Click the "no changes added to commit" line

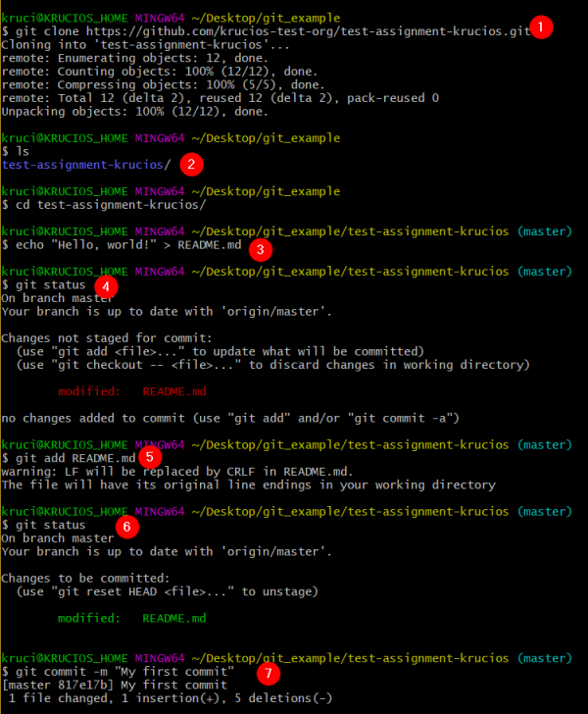pos(230,418)
